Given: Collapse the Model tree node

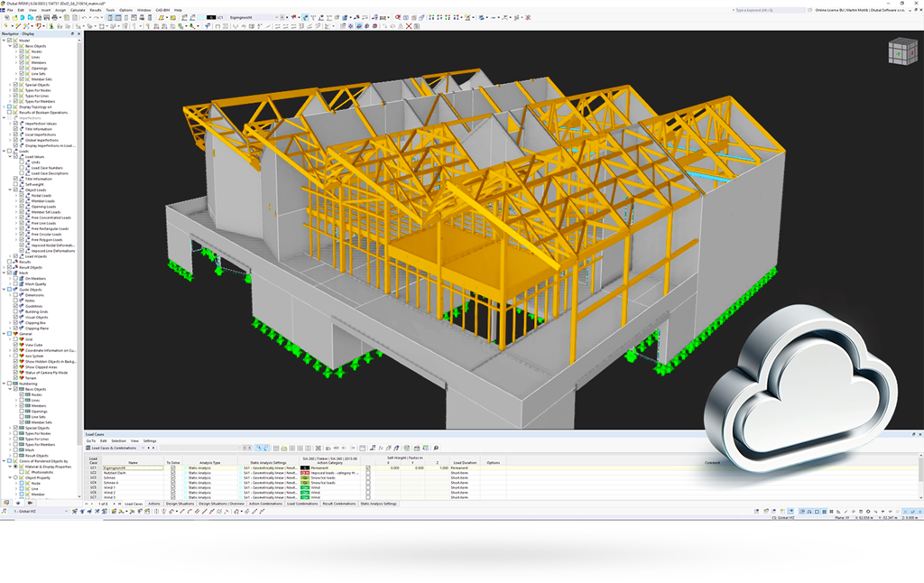Looking at the screenshot, I should point(4,40).
